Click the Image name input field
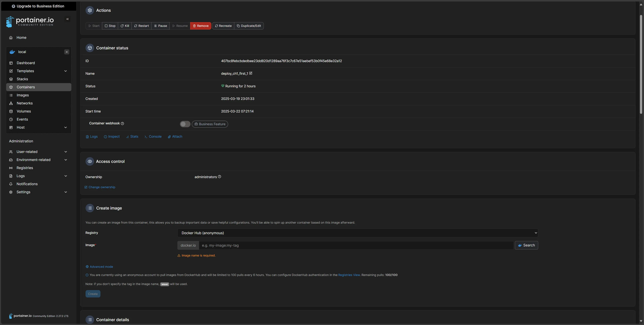The width and height of the screenshot is (644, 325). tap(356, 245)
